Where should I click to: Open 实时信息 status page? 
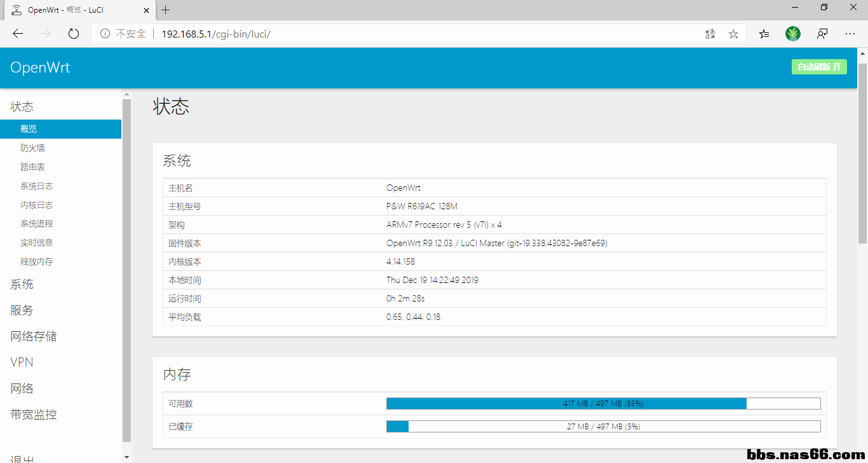coord(37,242)
